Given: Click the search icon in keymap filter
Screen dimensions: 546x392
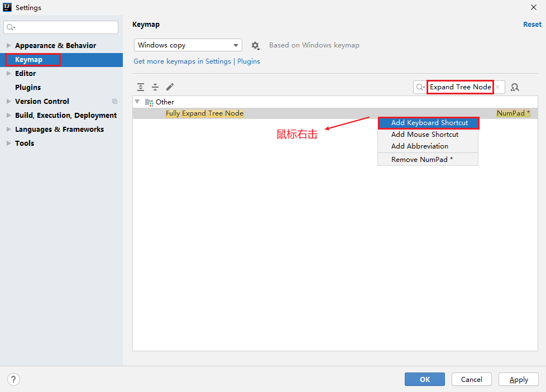Looking at the screenshot, I should [420, 87].
